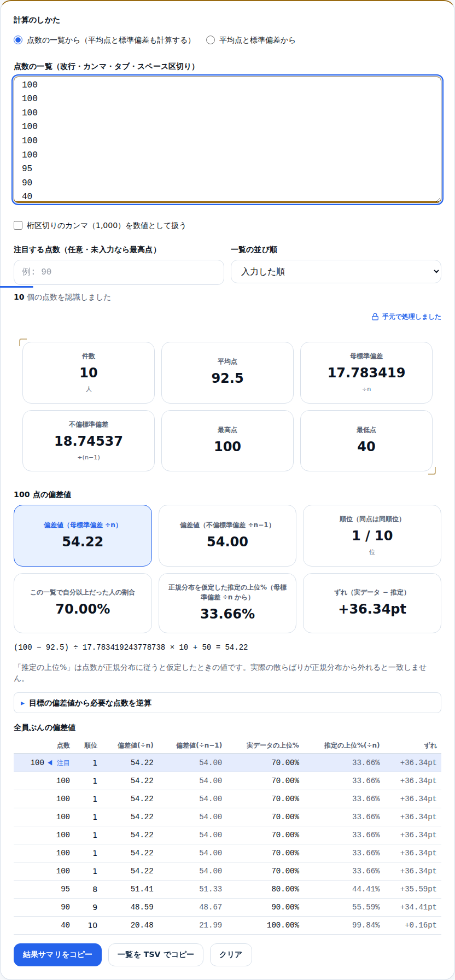This screenshot has width=455, height=980.
Task: Click the 推定の上位% 33.66% card
Action: 227,603
